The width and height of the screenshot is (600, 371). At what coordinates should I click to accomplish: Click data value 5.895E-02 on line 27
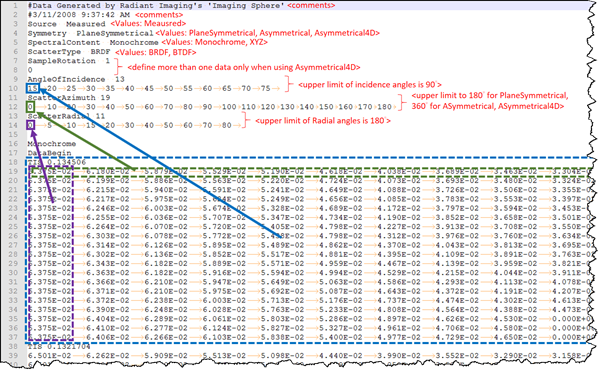224,245
